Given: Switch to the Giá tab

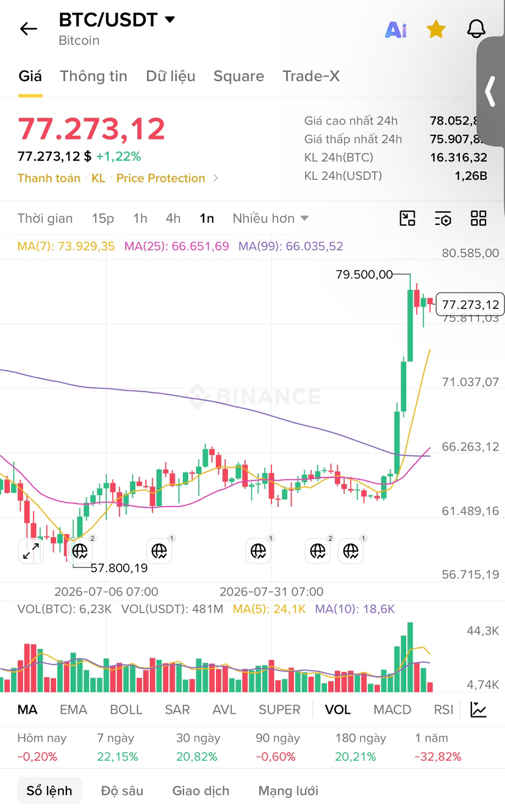Looking at the screenshot, I should 30,76.
